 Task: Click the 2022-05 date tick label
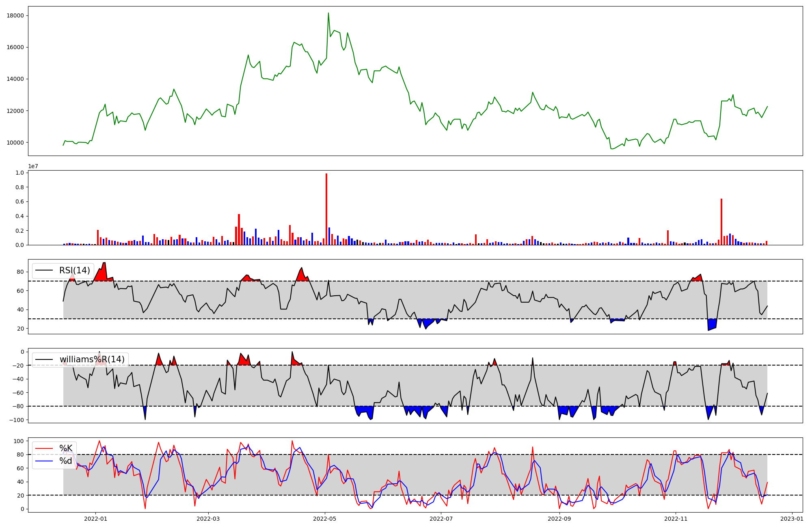[325, 519]
